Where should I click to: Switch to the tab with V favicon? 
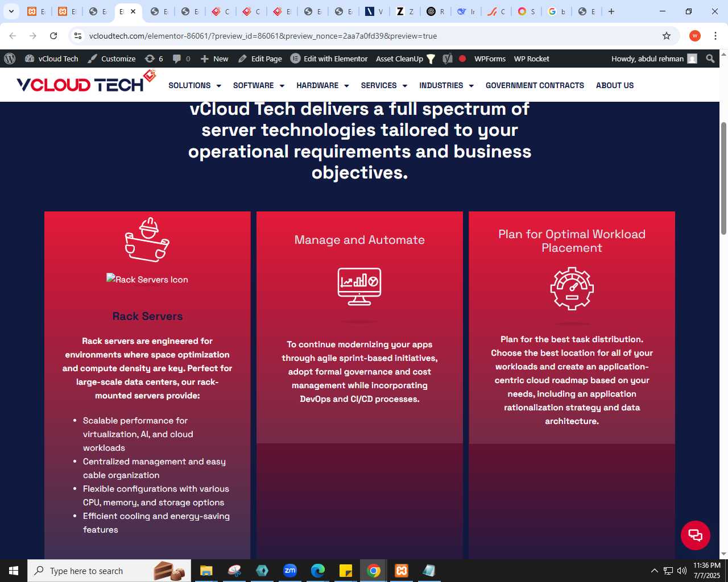(x=375, y=11)
